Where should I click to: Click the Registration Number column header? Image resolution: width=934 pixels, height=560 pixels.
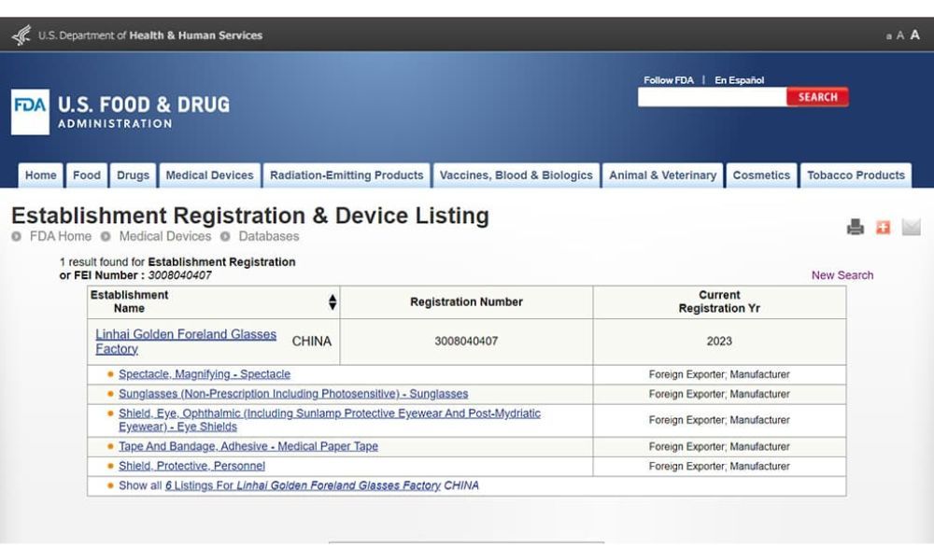point(466,301)
